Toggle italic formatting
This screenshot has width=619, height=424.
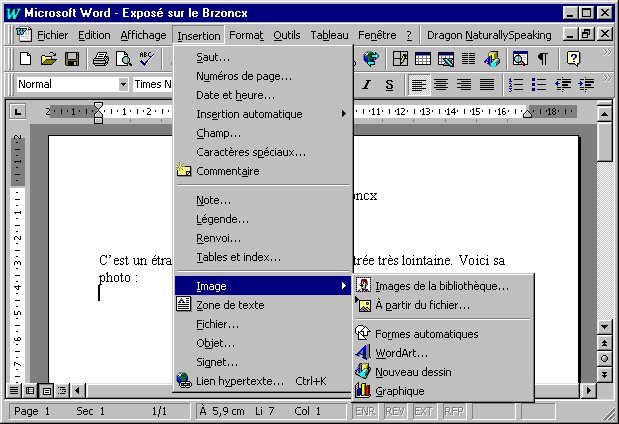pos(367,84)
